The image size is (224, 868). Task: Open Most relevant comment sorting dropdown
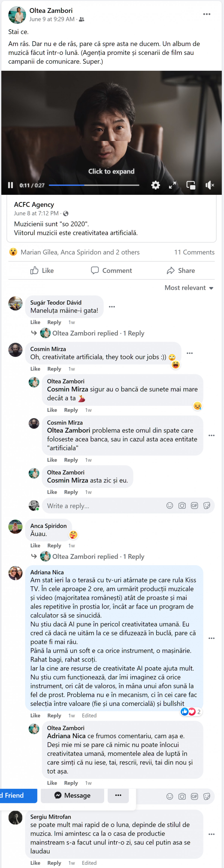click(189, 288)
